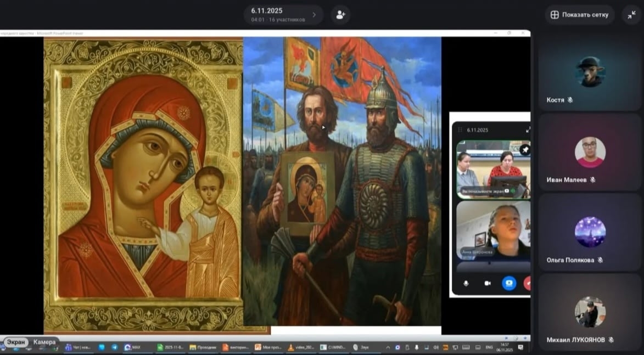The width and height of the screenshot is (644, 355).
Task: Show hidden system tray icons
Action: click(x=388, y=347)
